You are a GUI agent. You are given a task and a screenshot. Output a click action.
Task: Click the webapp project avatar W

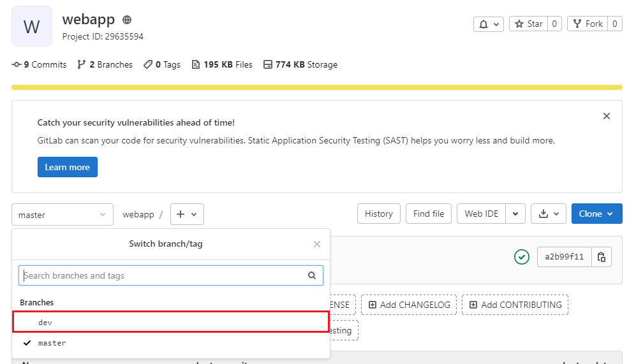(32, 26)
